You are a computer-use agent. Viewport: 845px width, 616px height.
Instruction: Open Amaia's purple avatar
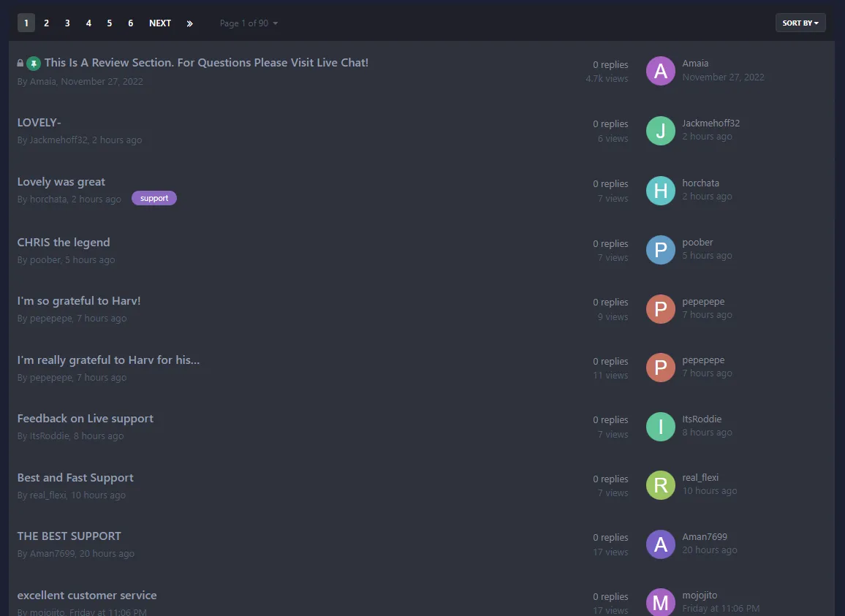(660, 71)
